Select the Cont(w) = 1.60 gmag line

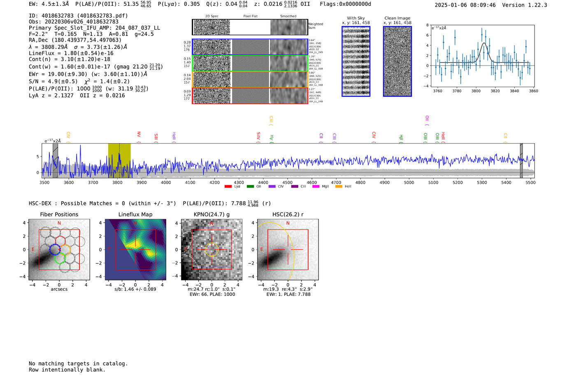coord(96,67)
